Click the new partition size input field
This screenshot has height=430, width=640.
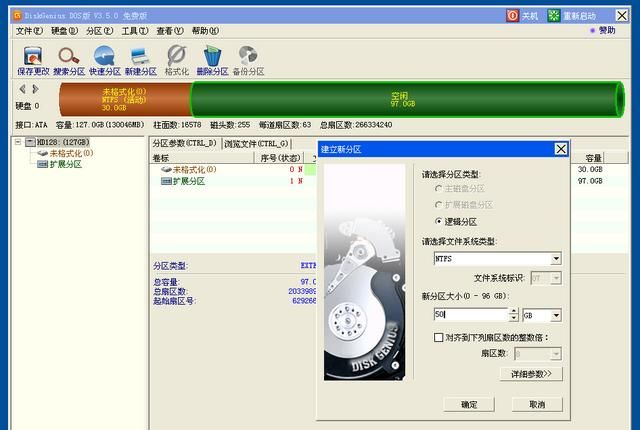point(471,315)
